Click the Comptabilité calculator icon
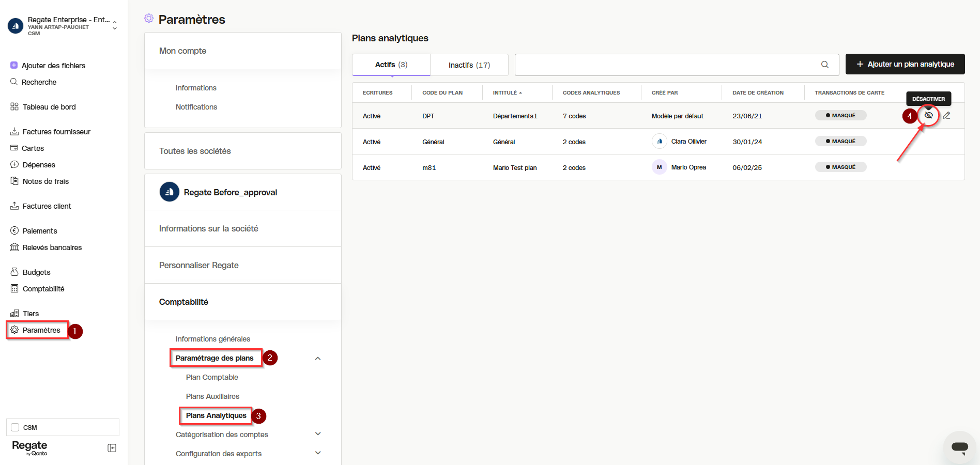 [14, 288]
